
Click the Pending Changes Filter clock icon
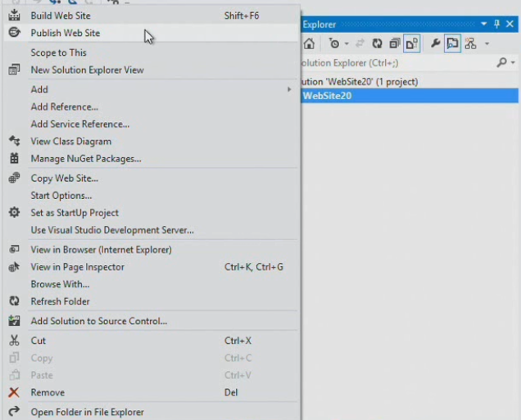[334, 43]
